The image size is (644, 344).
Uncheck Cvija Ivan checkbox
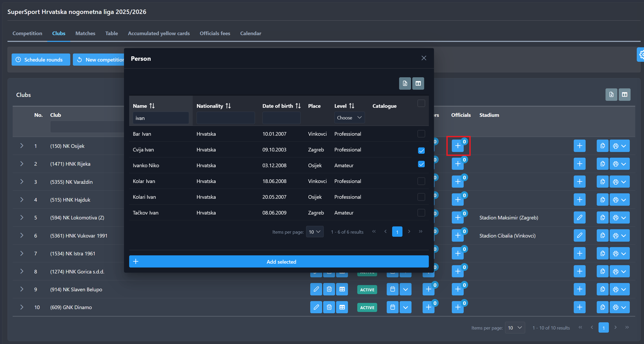pyautogui.click(x=421, y=150)
